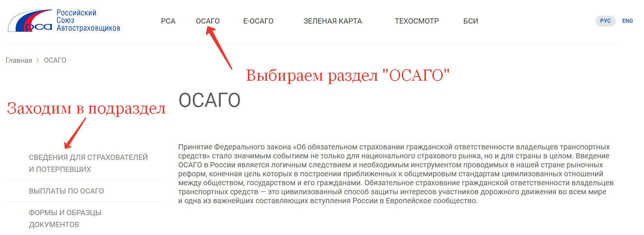Open the РСА top menu item
Viewport: 644px width, 235px height.
(x=168, y=21)
